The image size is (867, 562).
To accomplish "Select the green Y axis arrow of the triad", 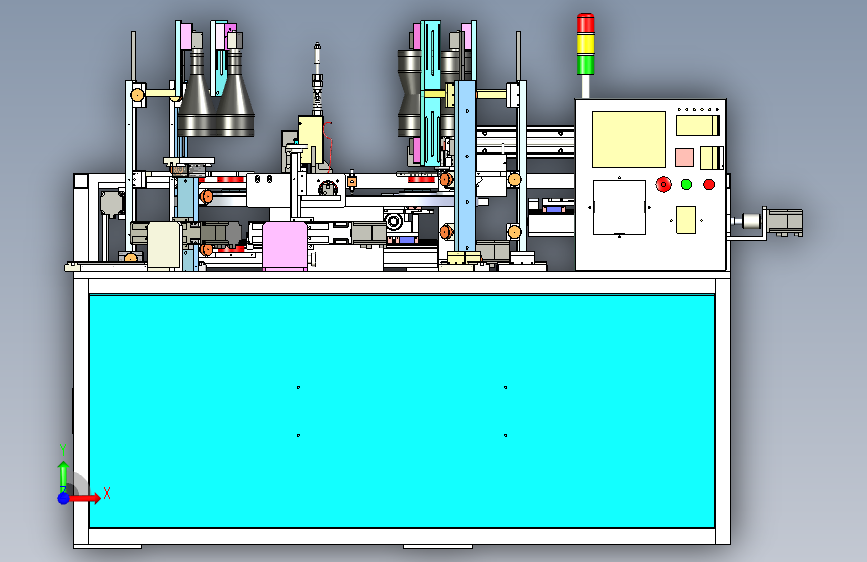I will click(63, 475).
